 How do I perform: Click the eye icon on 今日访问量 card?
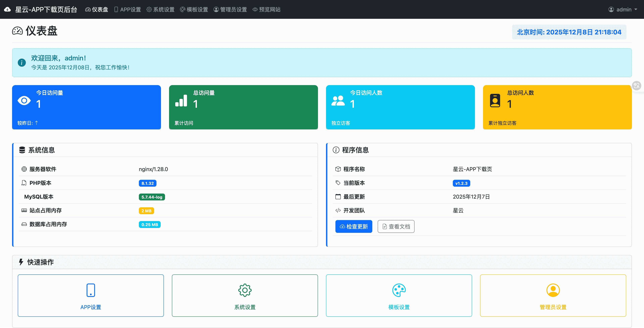(x=24, y=101)
